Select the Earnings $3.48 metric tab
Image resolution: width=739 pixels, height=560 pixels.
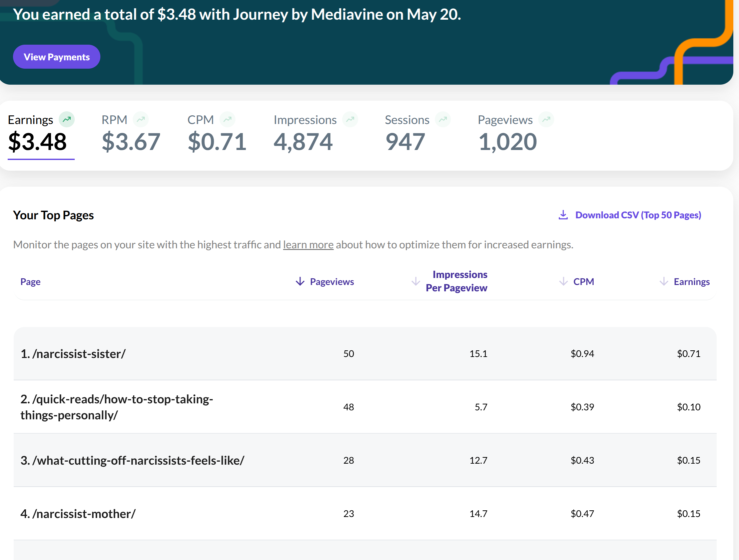pos(37,142)
